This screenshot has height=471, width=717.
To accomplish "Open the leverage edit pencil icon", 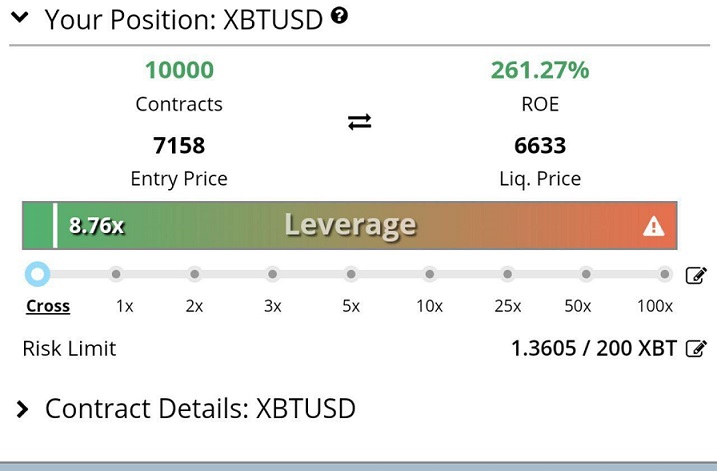I will tap(696, 275).
